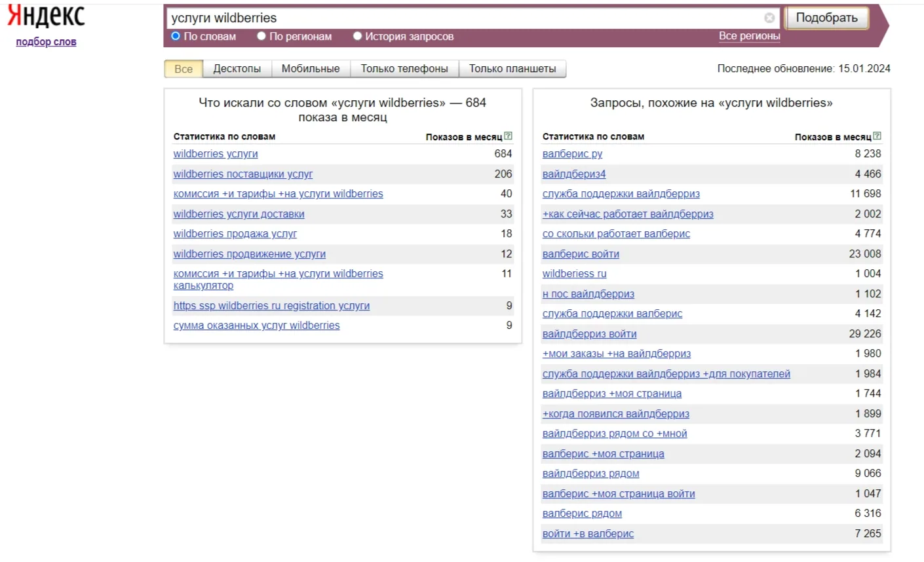Click the '206' impressions value

click(503, 174)
